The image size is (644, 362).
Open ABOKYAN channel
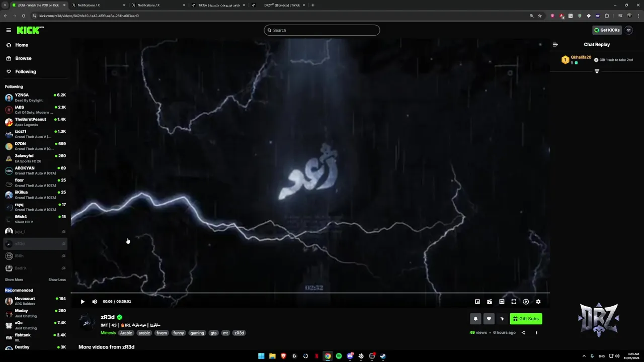pos(35,170)
